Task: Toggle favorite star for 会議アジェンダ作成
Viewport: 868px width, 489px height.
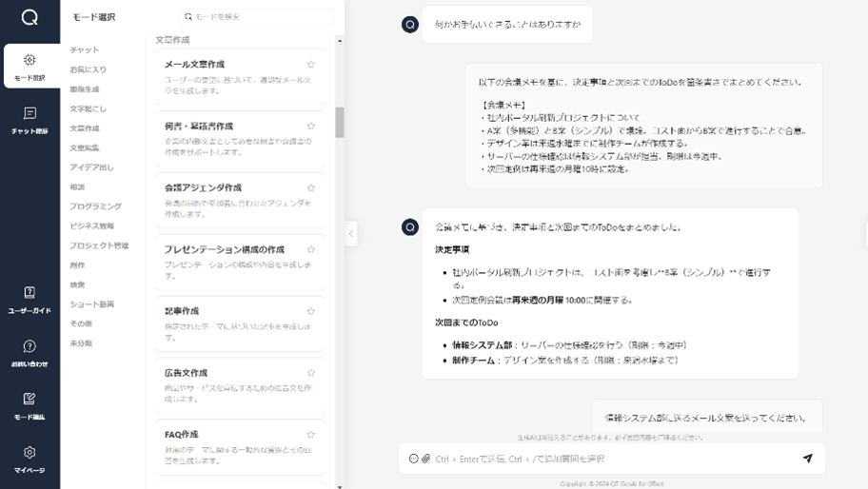Action: (311, 187)
